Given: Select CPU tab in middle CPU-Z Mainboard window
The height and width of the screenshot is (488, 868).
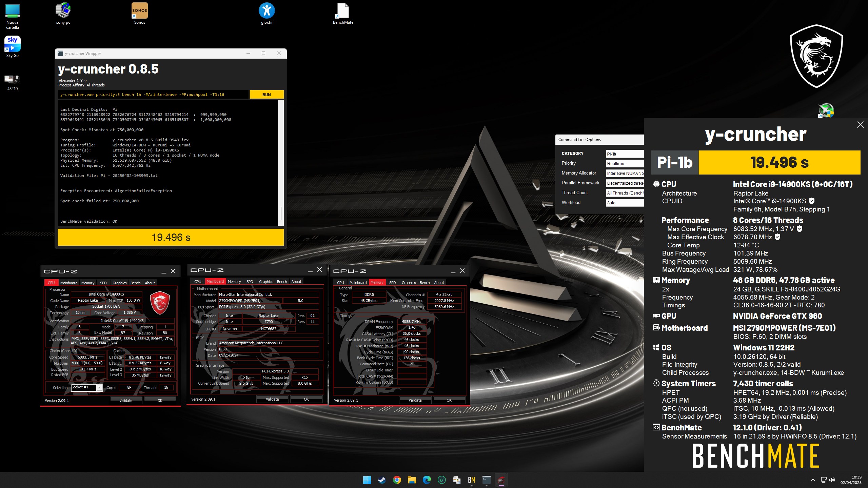Looking at the screenshot, I should 198,282.
